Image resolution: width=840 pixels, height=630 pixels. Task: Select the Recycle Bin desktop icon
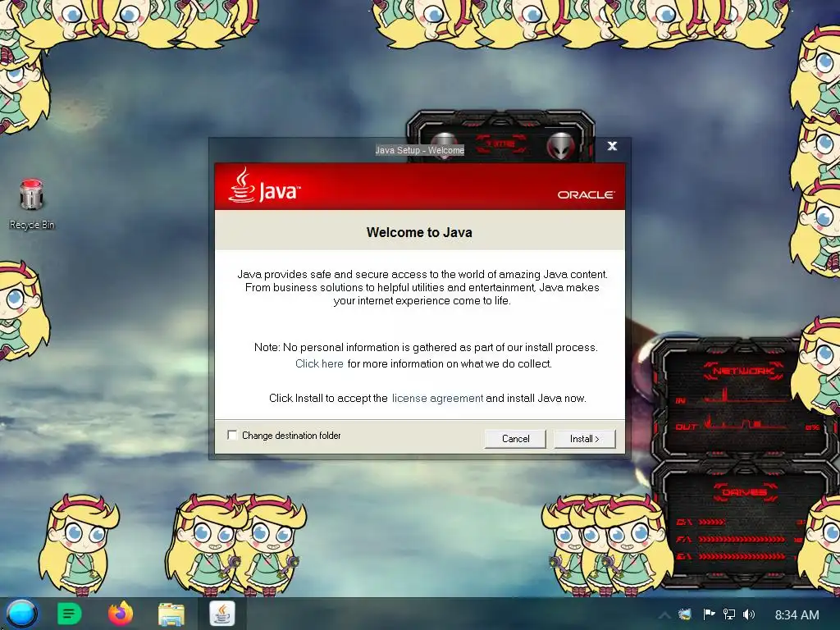pos(32,204)
